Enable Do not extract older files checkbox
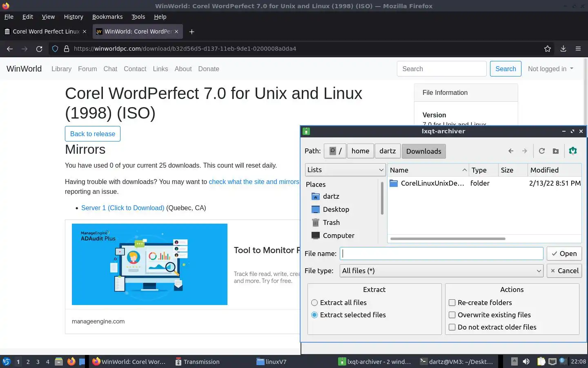The width and height of the screenshot is (588, 368). click(x=452, y=327)
